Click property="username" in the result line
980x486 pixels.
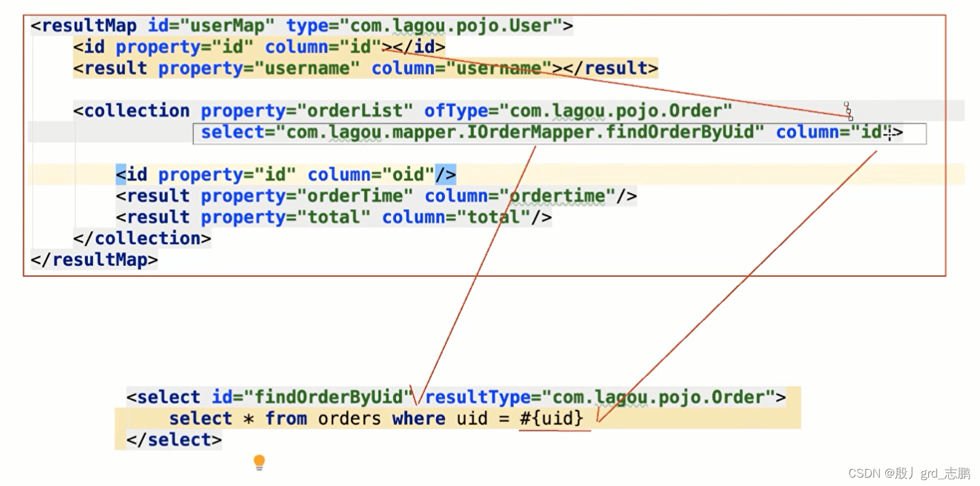259,68
